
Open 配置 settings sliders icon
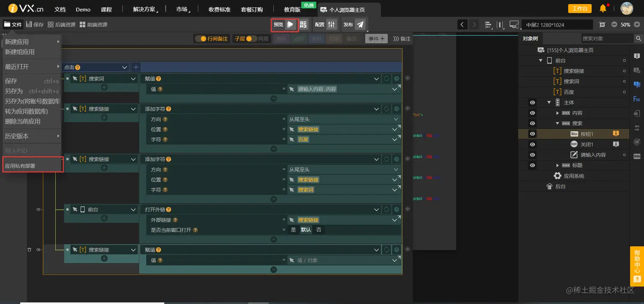[332, 25]
